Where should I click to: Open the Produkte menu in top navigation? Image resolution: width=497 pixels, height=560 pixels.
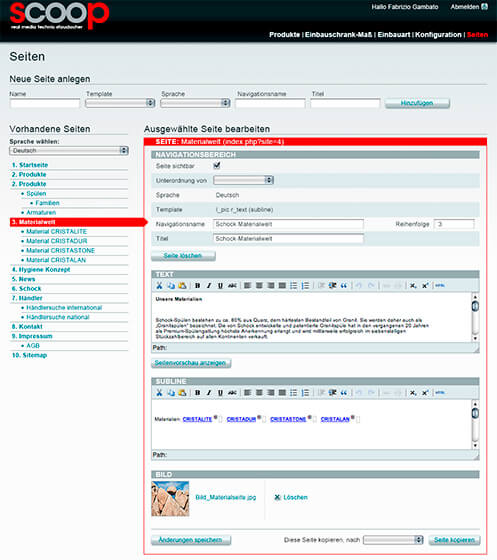284,35
